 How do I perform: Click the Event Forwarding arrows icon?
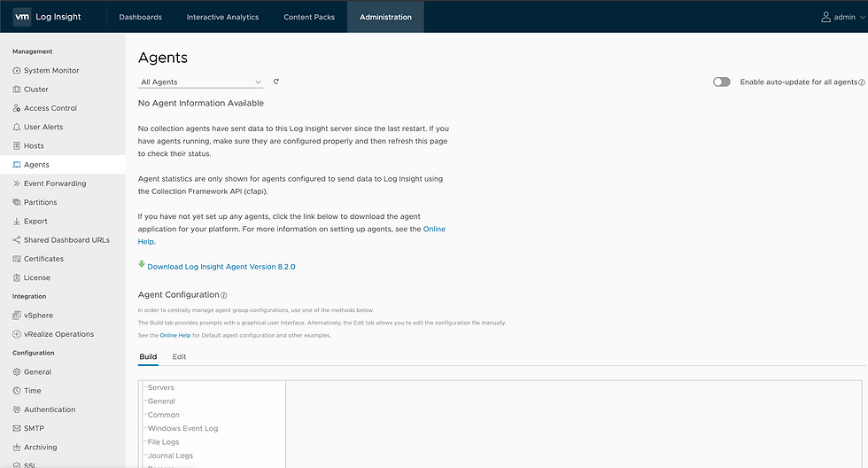(x=17, y=183)
